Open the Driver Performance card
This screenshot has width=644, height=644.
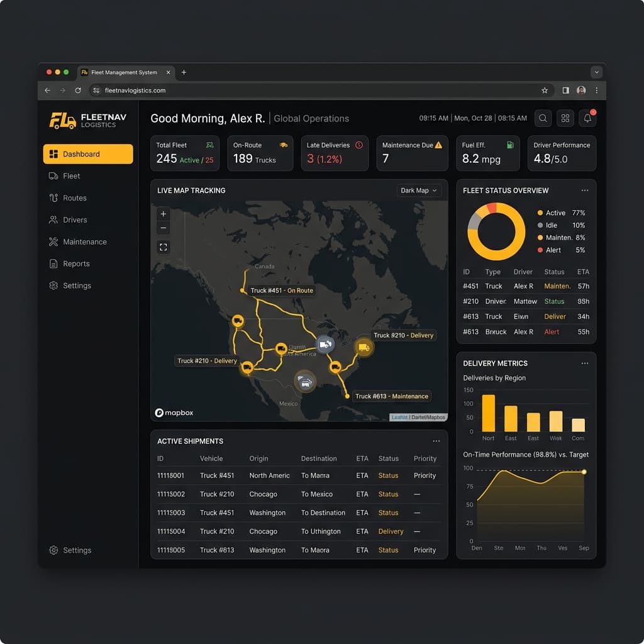[x=562, y=153]
